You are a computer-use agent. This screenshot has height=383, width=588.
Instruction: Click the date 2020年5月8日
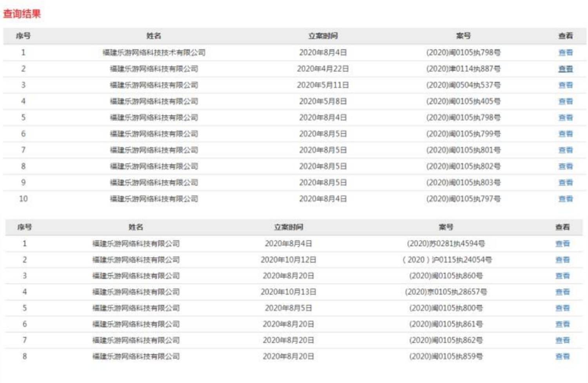(x=323, y=101)
